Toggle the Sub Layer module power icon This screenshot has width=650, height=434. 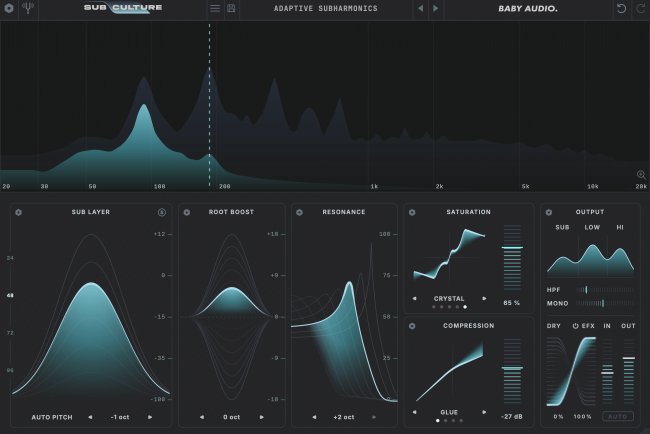tap(19, 212)
